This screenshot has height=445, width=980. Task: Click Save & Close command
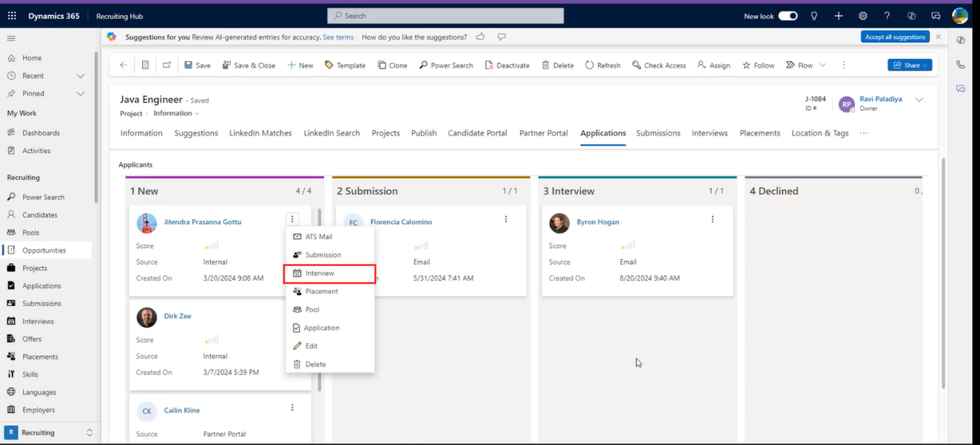tap(249, 65)
